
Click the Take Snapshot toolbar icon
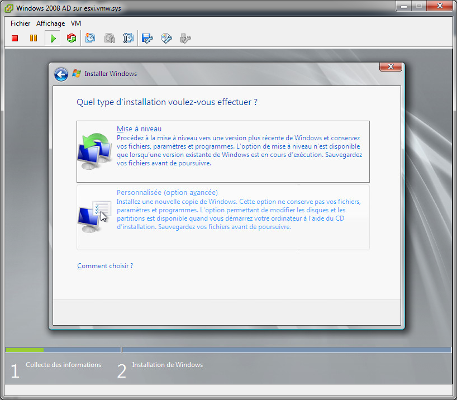point(90,38)
